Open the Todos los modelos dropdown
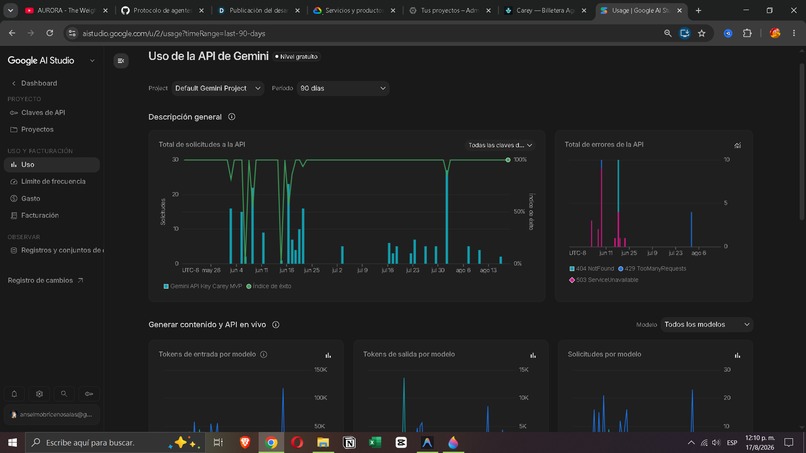The height and width of the screenshot is (453, 806). (x=707, y=324)
